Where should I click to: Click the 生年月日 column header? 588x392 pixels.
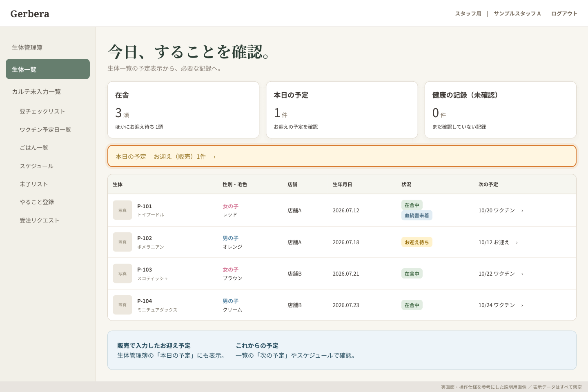(x=342, y=184)
